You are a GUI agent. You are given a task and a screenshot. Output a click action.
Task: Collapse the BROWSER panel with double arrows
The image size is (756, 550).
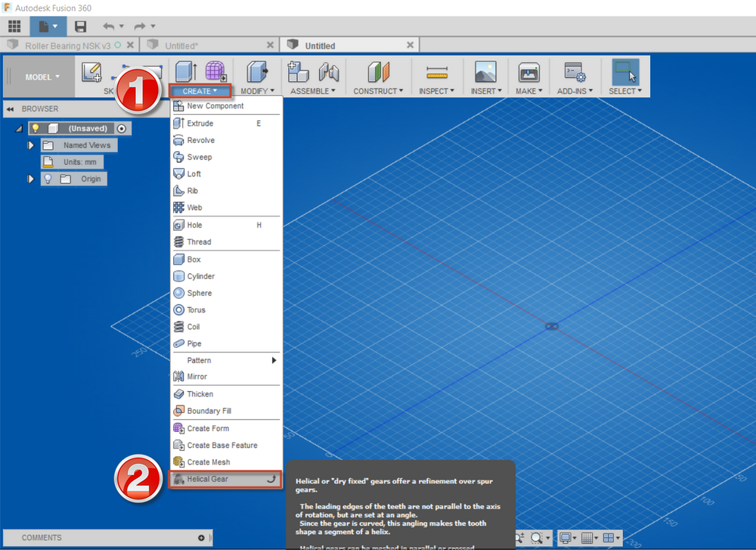coord(8,108)
